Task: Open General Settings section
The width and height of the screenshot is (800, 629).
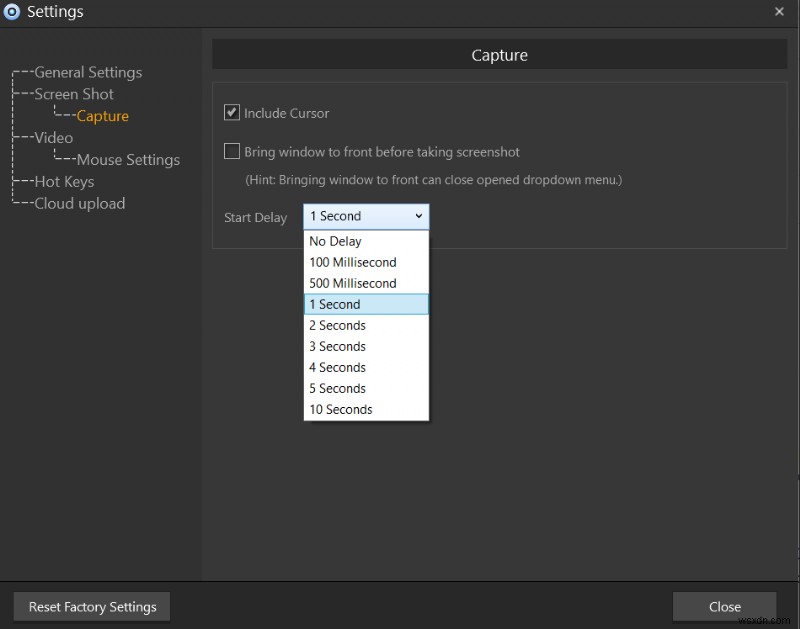Action: [x=87, y=72]
